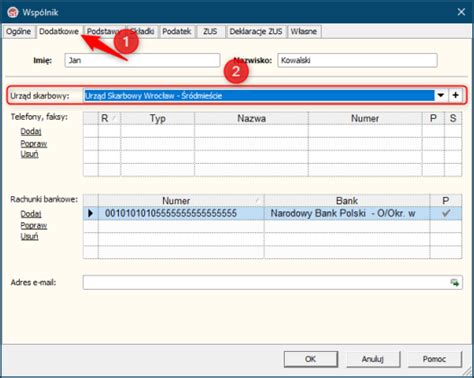474x378 pixels.
Task: Click the row pointer arrow of the bank account
Action: (90, 213)
